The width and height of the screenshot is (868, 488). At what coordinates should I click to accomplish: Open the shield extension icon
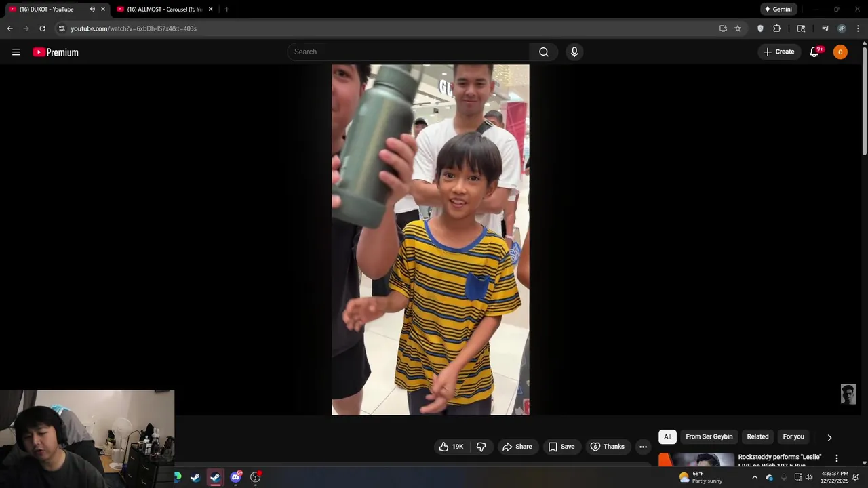pos(760,28)
